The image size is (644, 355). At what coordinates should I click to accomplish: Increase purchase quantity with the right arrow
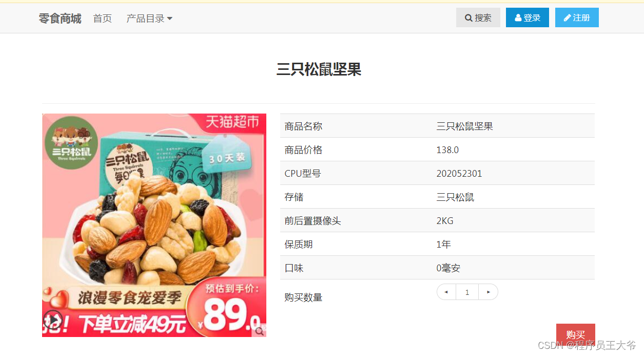point(488,292)
